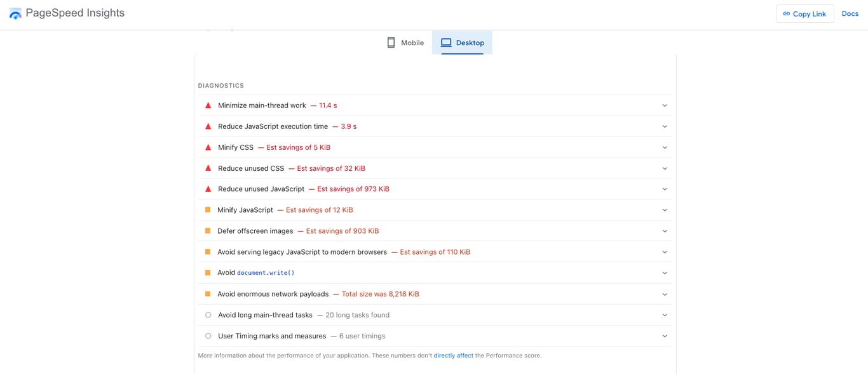
Task: Click the document.write() code snippet text
Action: pyautogui.click(x=266, y=272)
